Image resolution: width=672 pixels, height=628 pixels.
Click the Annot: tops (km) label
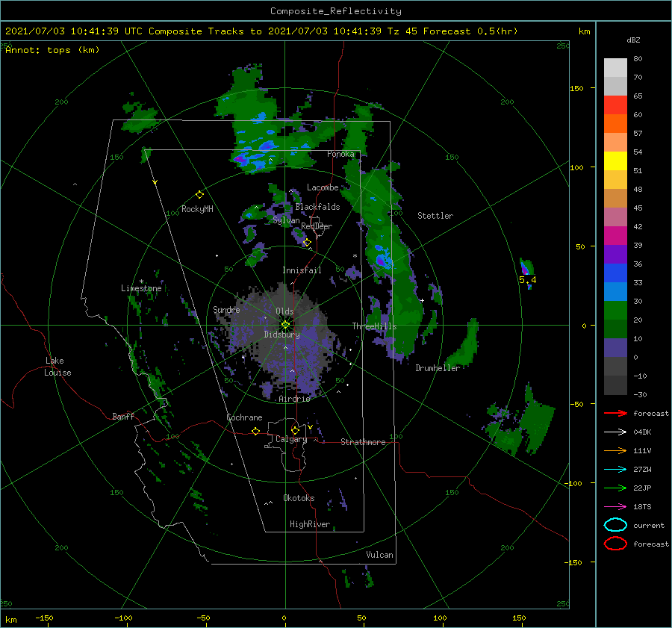click(52, 50)
